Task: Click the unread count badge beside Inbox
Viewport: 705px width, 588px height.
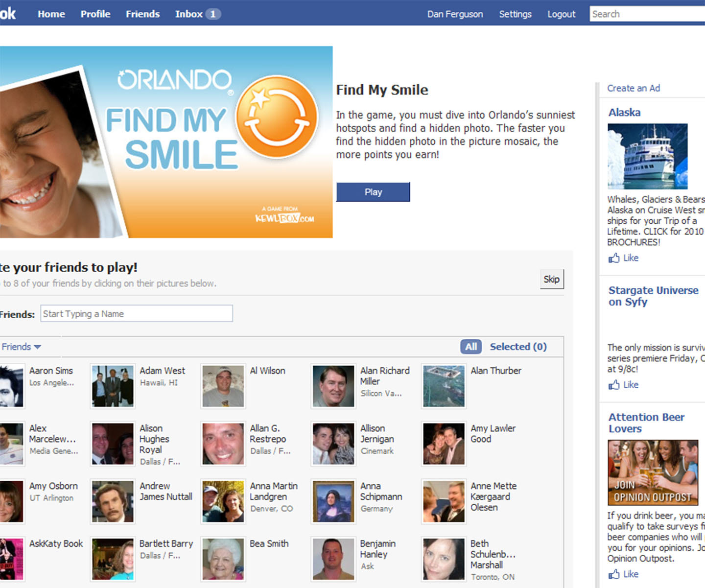Action: [x=213, y=14]
